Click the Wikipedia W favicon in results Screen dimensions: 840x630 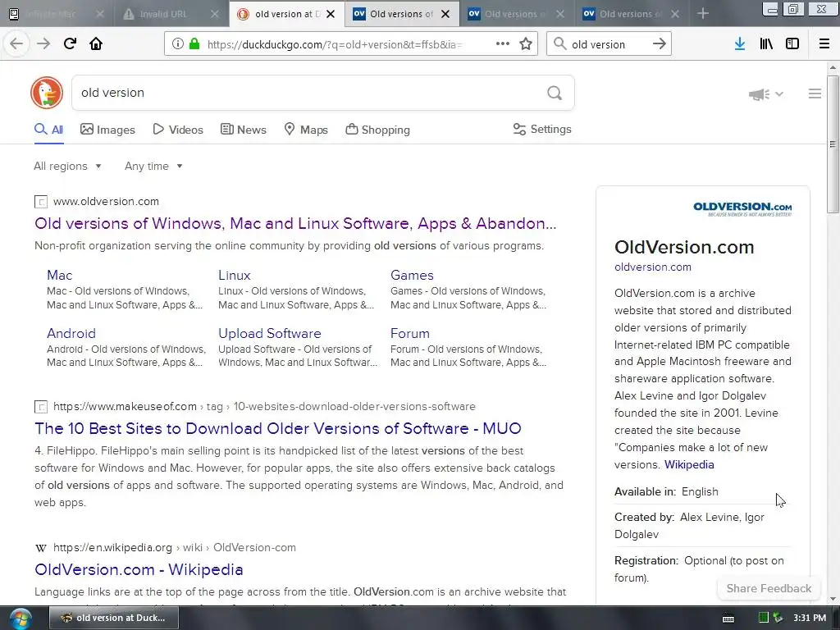point(41,548)
